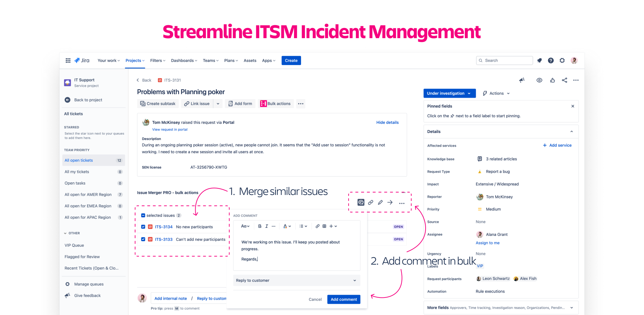644x315 pixels.
Task: Click Assign to me link
Action: point(488,243)
